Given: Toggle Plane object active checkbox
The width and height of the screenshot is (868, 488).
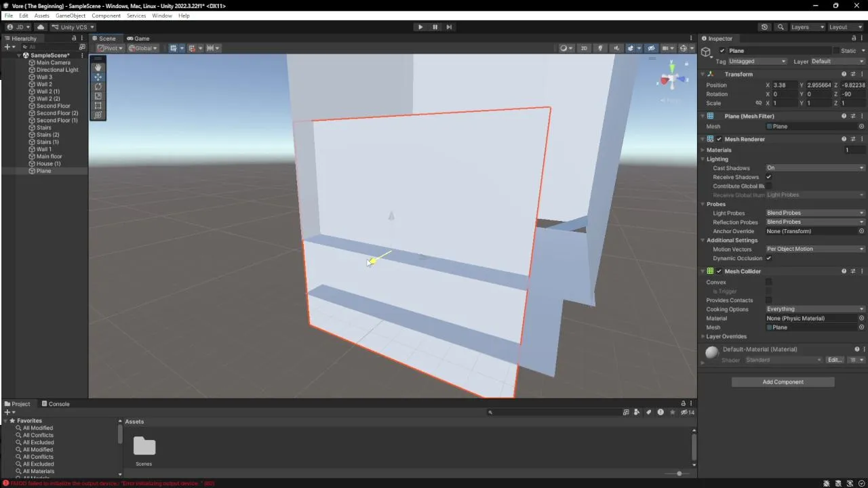Looking at the screenshot, I should tap(722, 51).
